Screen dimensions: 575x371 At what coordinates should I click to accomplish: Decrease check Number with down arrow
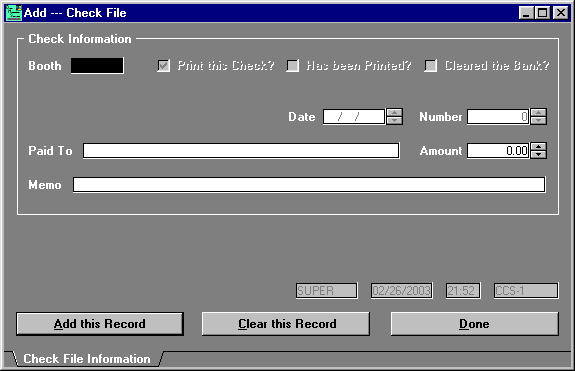tap(538, 121)
